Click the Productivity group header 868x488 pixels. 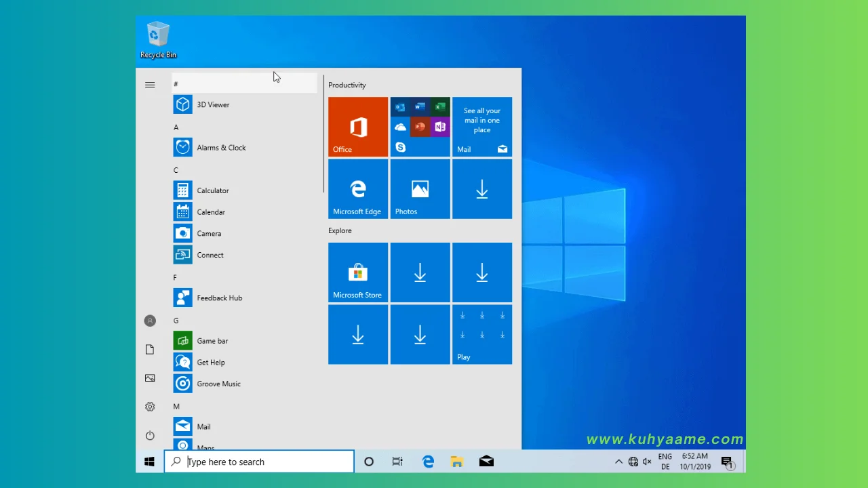click(347, 85)
